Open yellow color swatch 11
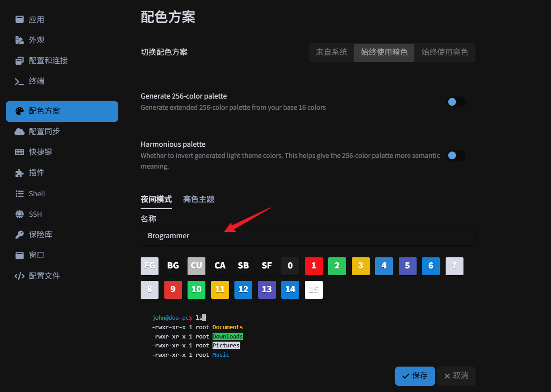 (220, 289)
